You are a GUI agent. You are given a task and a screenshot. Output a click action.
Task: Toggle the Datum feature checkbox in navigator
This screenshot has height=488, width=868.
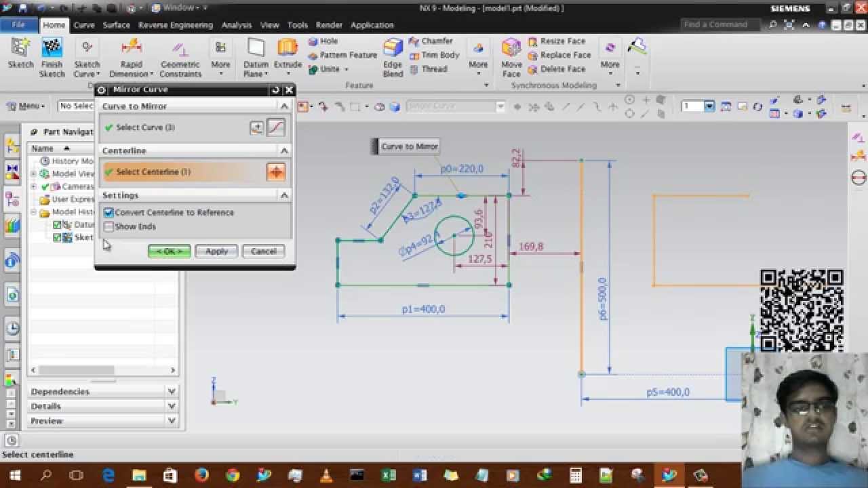coord(57,225)
